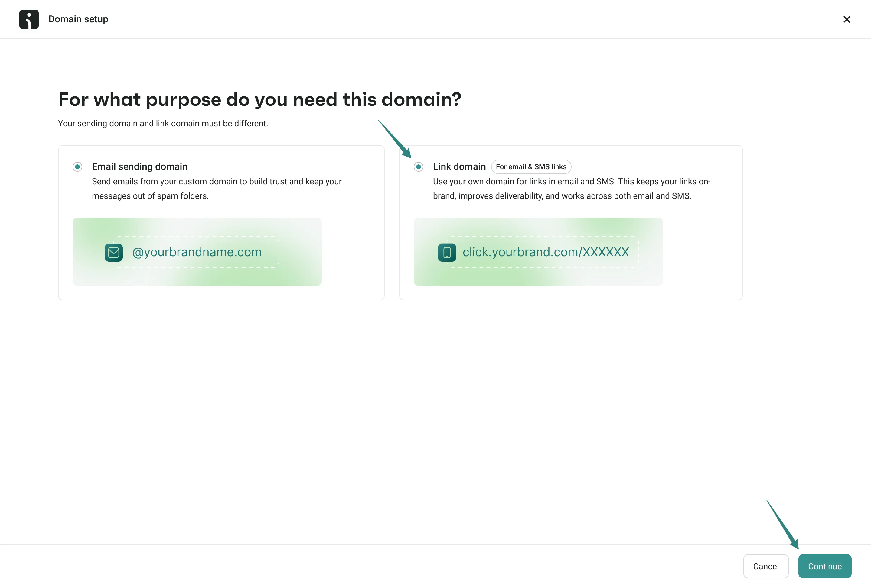Click the arrow pointing at the Link domain radio
The width and height of the screenshot is (871, 588).
[x=395, y=139]
